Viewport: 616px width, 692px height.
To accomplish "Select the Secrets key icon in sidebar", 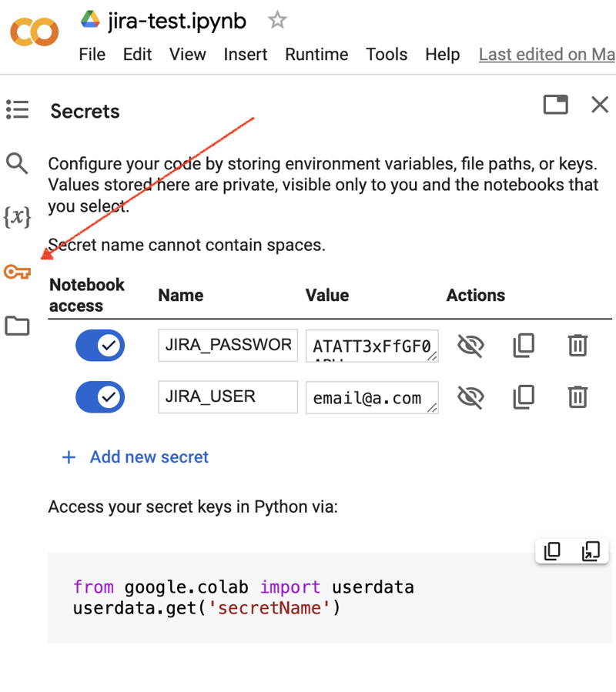I will [x=17, y=272].
